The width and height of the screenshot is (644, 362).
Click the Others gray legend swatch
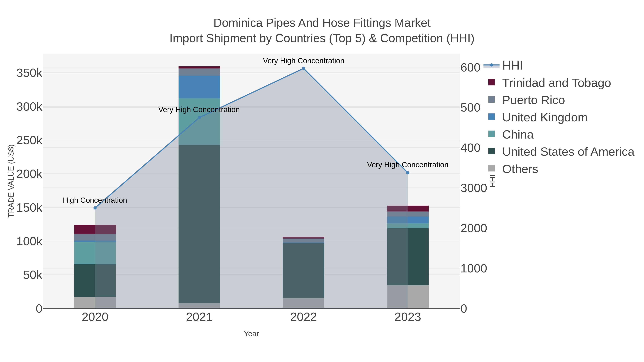(492, 168)
